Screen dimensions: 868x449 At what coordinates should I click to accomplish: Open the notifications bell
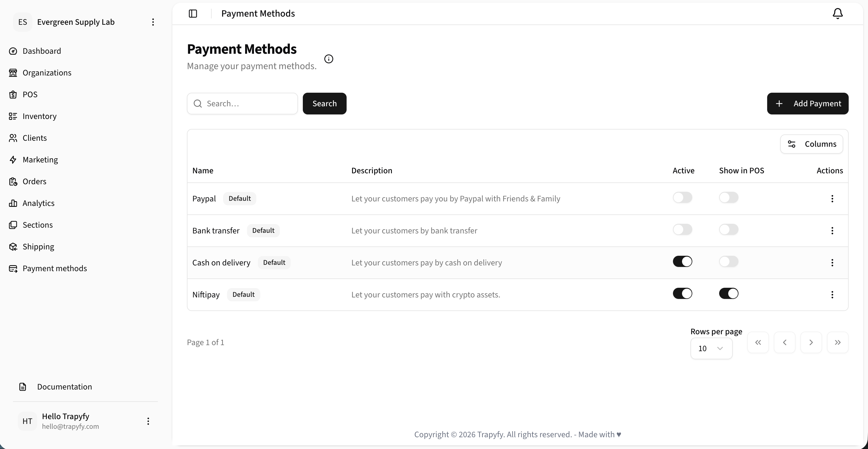click(x=838, y=14)
